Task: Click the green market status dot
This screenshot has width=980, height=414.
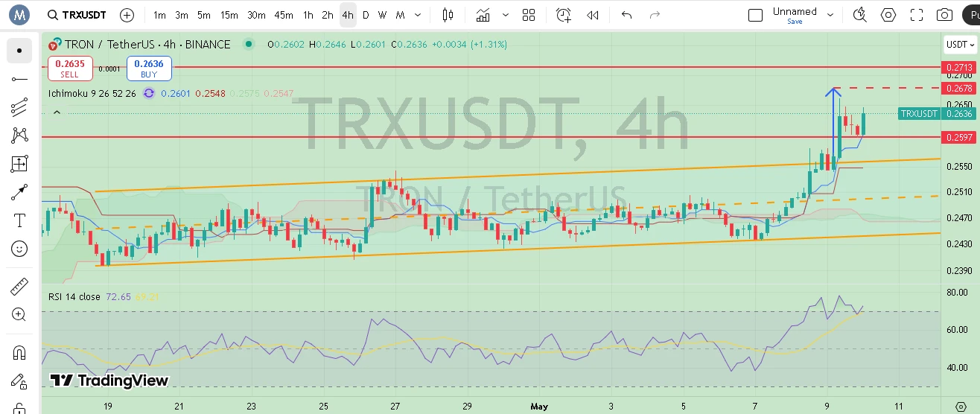Action: click(248, 45)
